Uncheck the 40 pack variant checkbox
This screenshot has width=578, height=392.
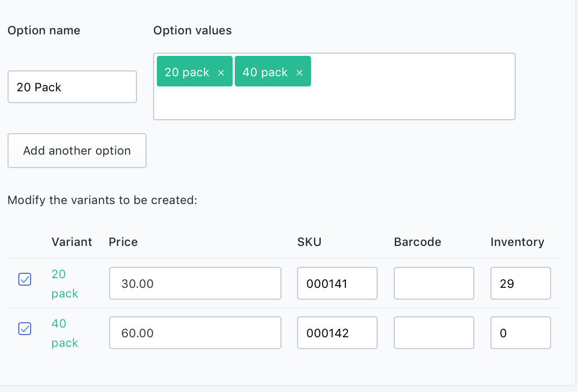point(25,329)
